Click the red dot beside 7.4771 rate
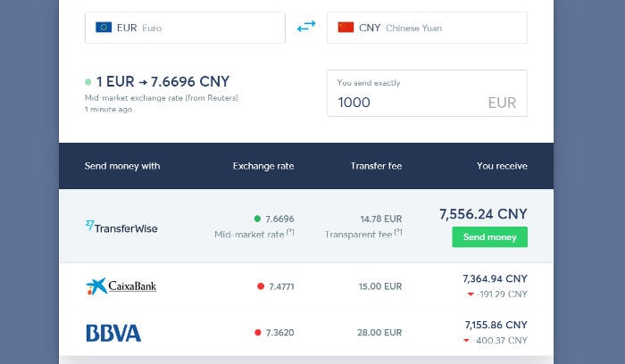 tap(261, 286)
